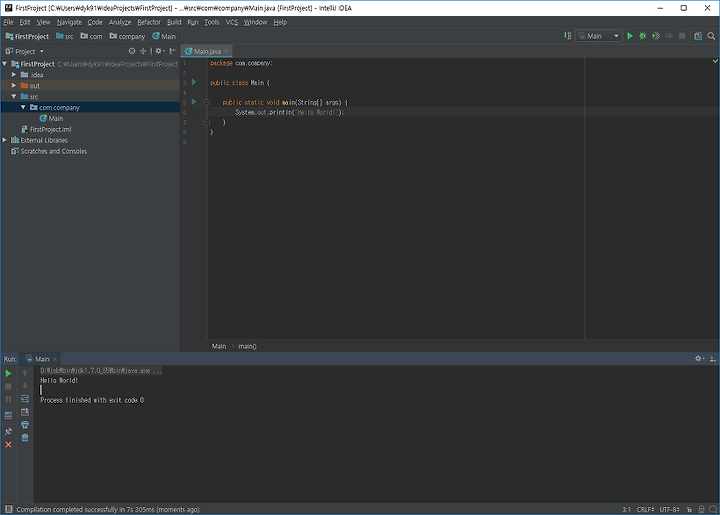Hide the Run tool window
The image size is (720, 515).
pyautogui.click(x=713, y=358)
